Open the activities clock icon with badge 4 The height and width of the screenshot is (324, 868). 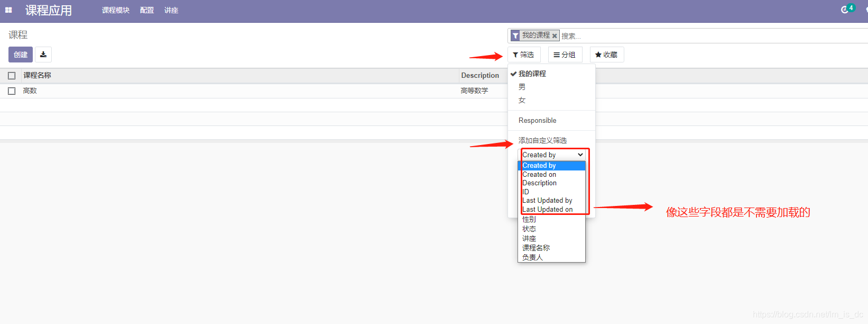(x=845, y=10)
